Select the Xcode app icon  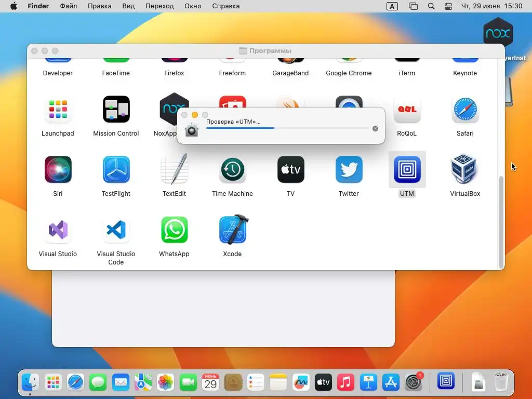click(233, 229)
